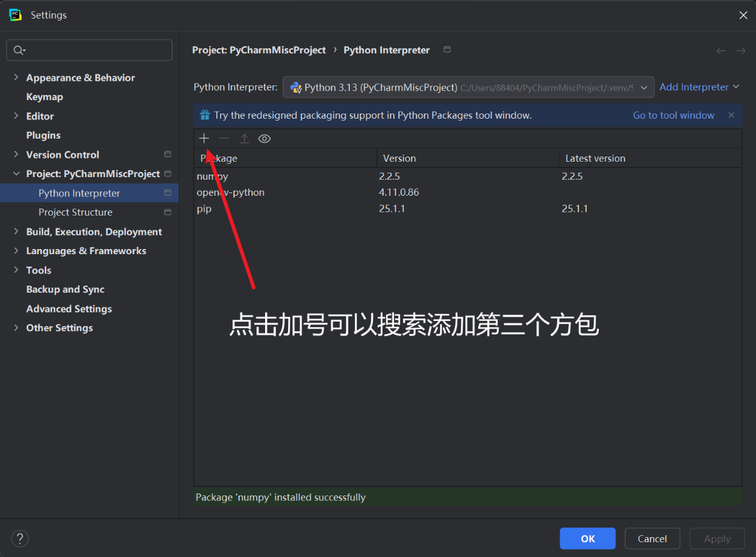Click the minus uninstall package icon

pos(224,139)
